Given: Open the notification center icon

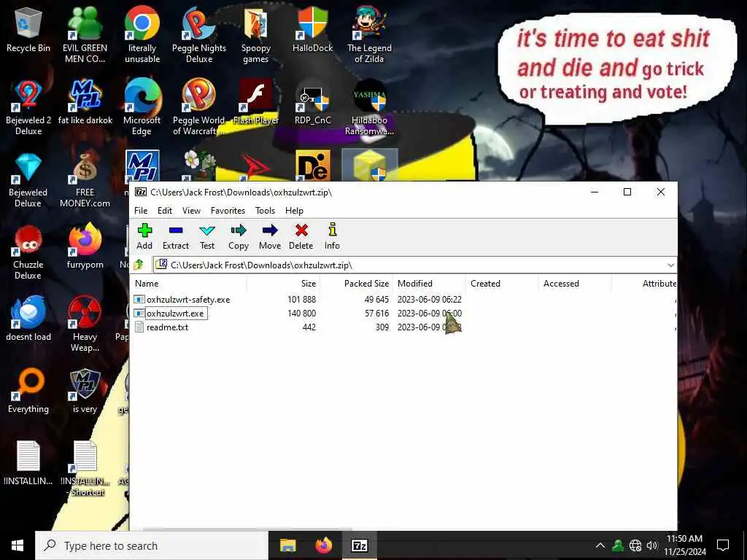Looking at the screenshot, I should coord(723,545).
